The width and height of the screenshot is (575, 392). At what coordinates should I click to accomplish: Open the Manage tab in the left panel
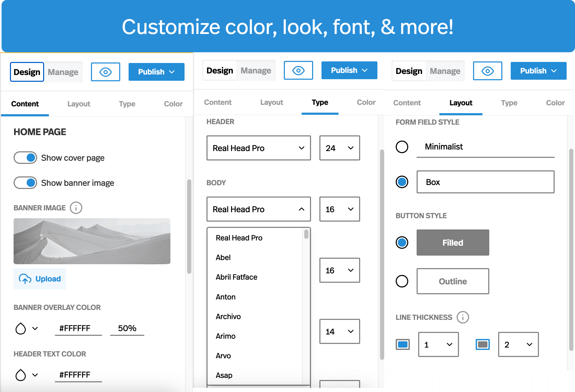(x=63, y=72)
